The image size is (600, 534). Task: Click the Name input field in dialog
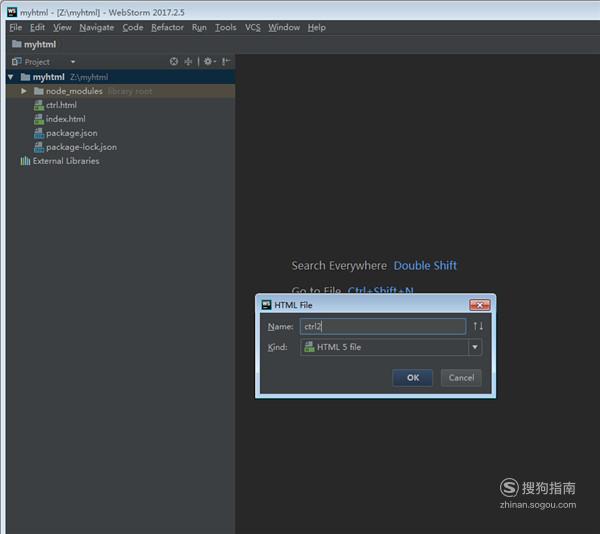383,326
